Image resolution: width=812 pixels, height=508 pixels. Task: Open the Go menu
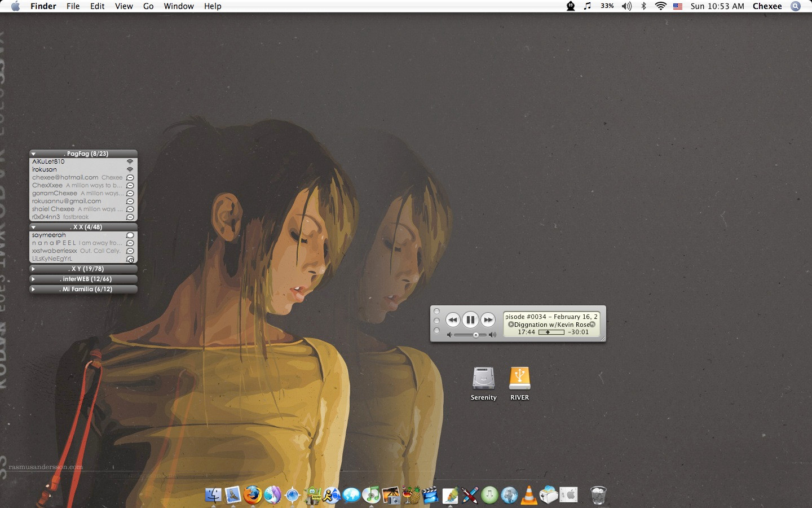click(148, 6)
